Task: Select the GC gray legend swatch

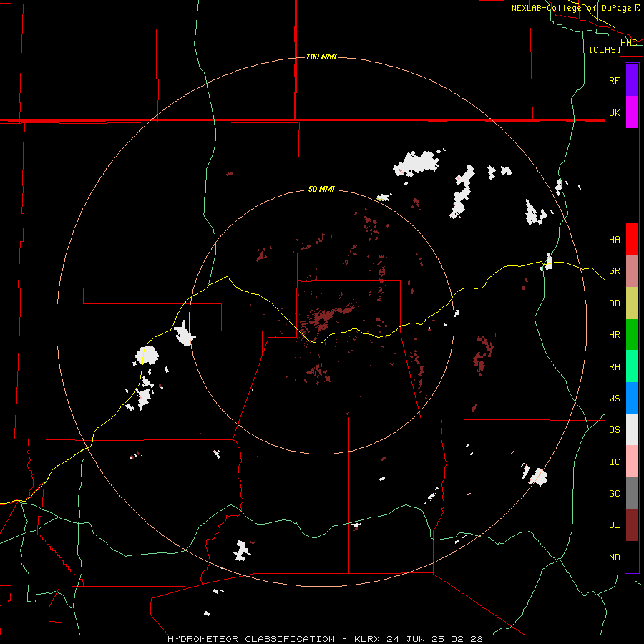Action: 632,493
